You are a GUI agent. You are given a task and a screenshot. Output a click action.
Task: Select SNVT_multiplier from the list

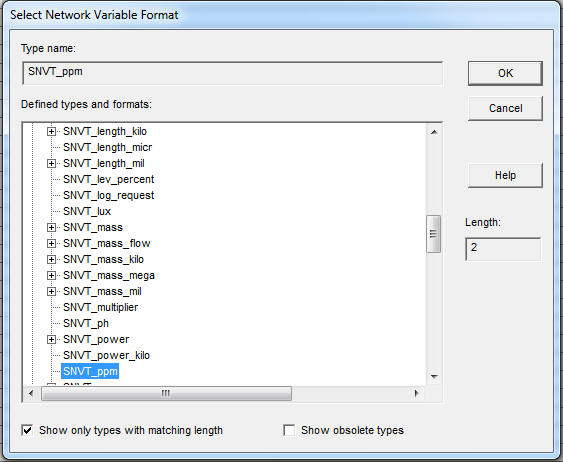pyautogui.click(x=101, y=308)
